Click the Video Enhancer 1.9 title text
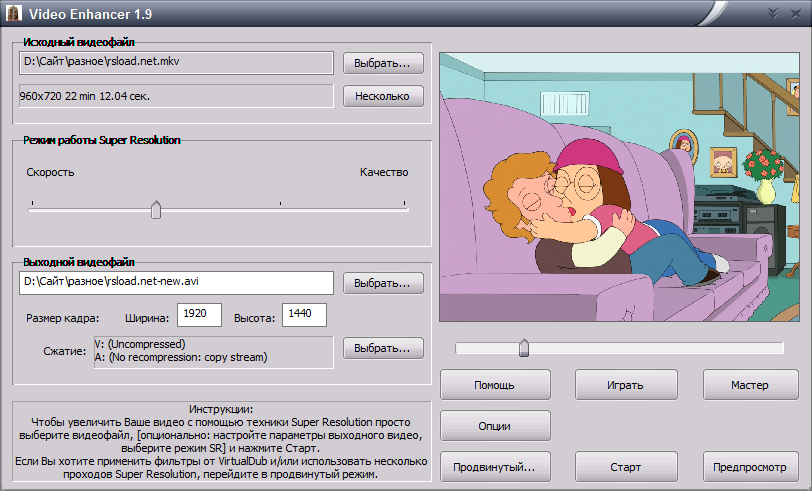This screenshot has height=491, width=812. coord(91,14)
